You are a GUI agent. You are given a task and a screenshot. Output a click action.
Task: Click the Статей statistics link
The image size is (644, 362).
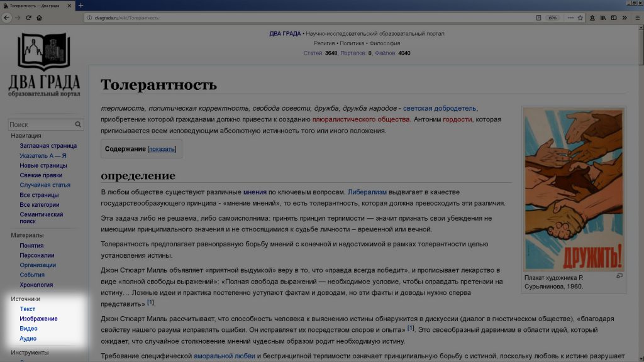coord(313,53)
